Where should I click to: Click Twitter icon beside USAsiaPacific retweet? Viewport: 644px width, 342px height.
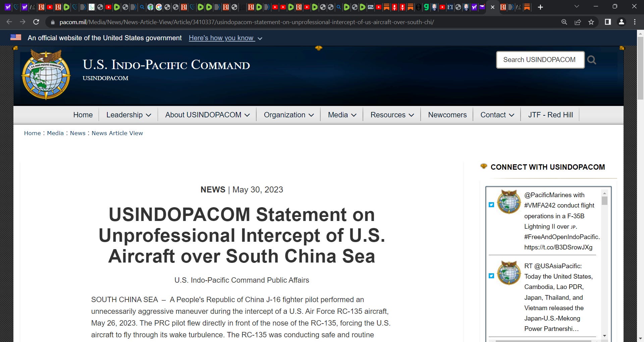point(491,276)
